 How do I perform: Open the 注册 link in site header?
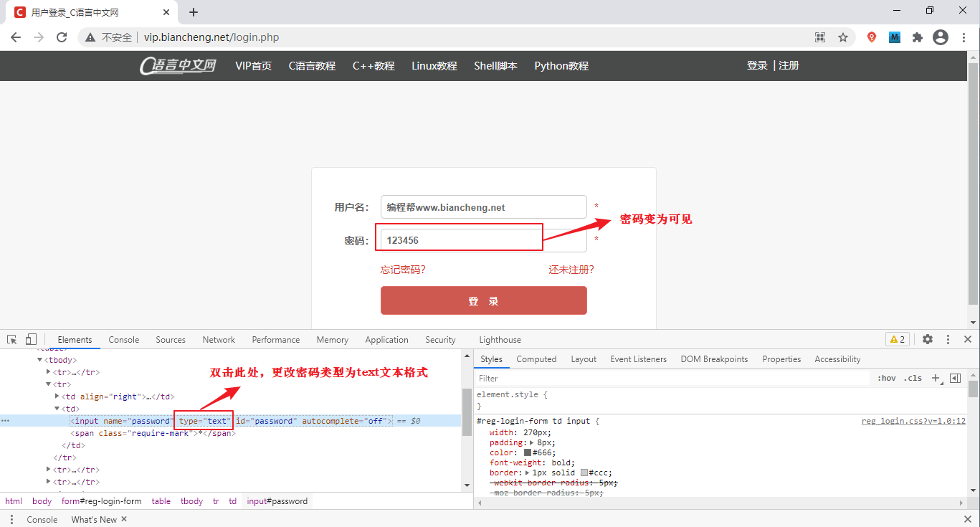(x=789, y=65)
